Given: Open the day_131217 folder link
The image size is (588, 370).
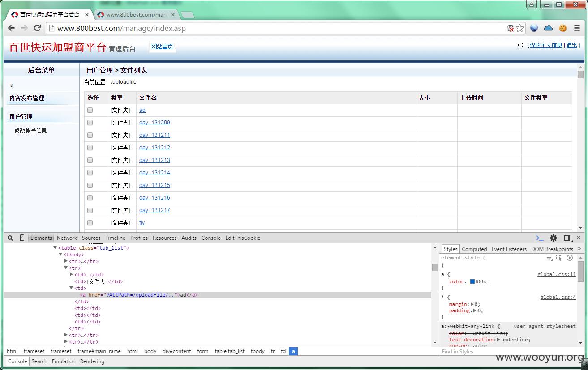Looking at the screenshot, I should click(x=155, y=210).
